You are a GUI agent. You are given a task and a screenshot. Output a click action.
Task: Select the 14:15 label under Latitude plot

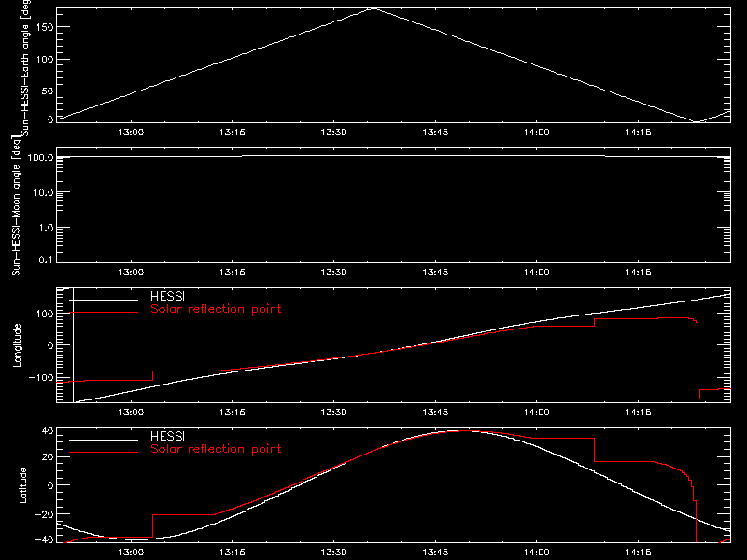(638, 553)
